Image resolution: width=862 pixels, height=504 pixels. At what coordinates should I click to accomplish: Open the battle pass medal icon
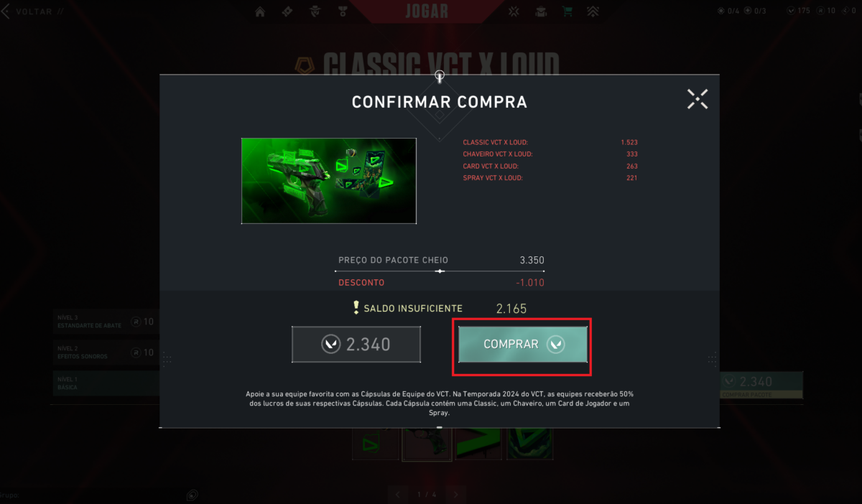click(343, 11)
